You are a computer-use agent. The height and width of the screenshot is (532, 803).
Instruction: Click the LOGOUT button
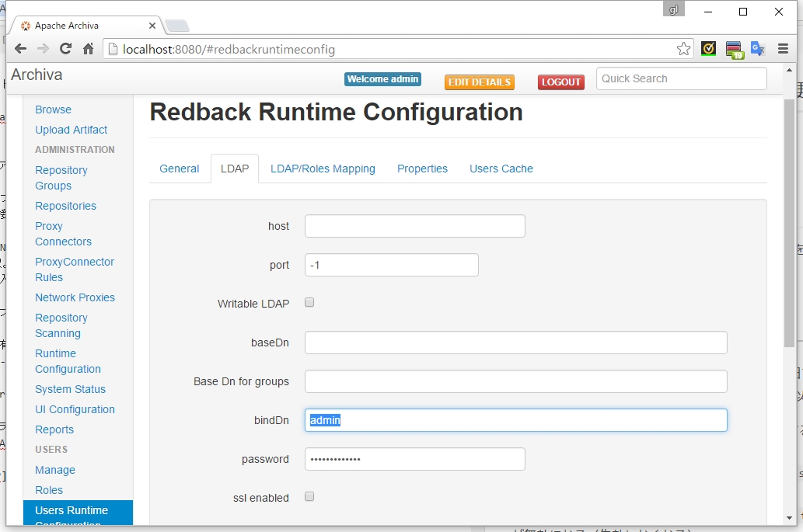tap(560, 82)
